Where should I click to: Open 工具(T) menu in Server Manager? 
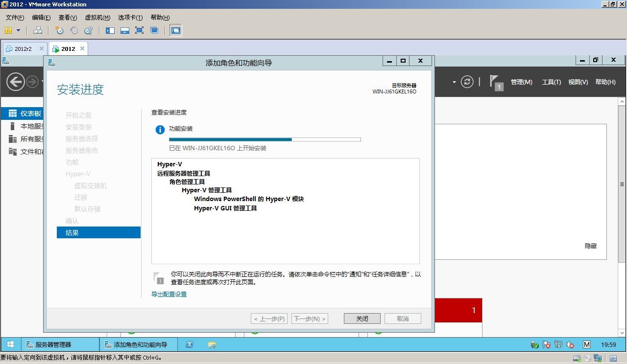pyautogui.click(x=552, y=82)
